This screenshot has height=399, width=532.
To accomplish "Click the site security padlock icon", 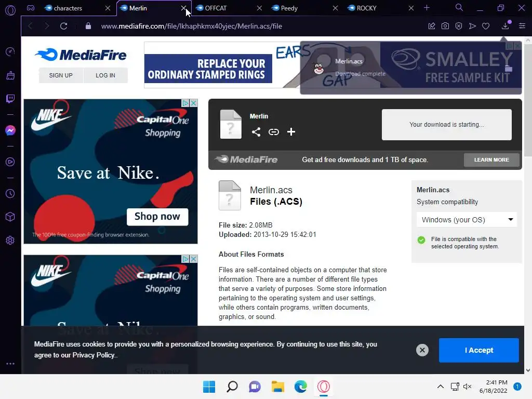I will click(x=88, y=26).
